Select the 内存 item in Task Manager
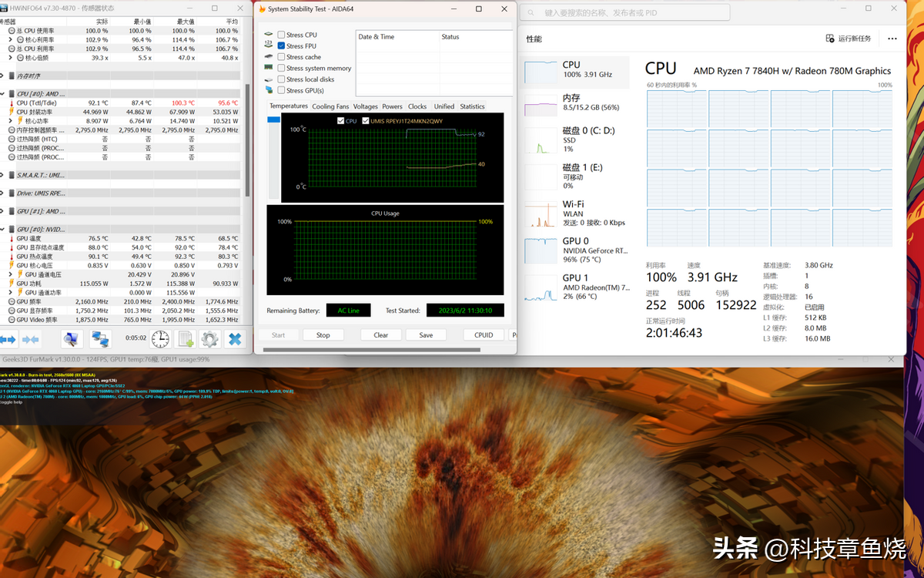 [x=575, y=102]
